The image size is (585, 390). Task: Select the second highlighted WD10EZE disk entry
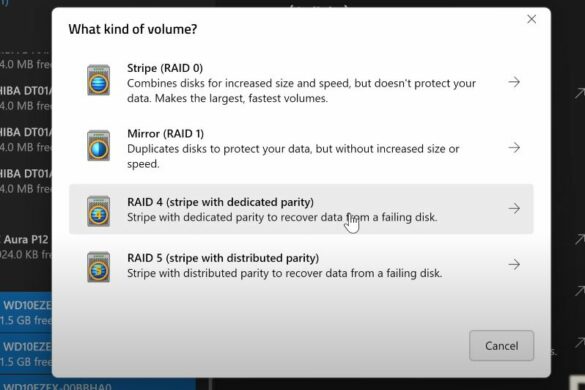[26, 354]
